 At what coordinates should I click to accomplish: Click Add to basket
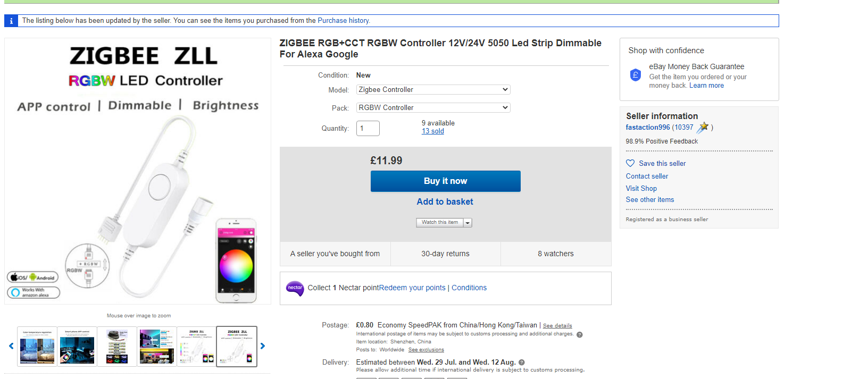click(x=445, y=202)
